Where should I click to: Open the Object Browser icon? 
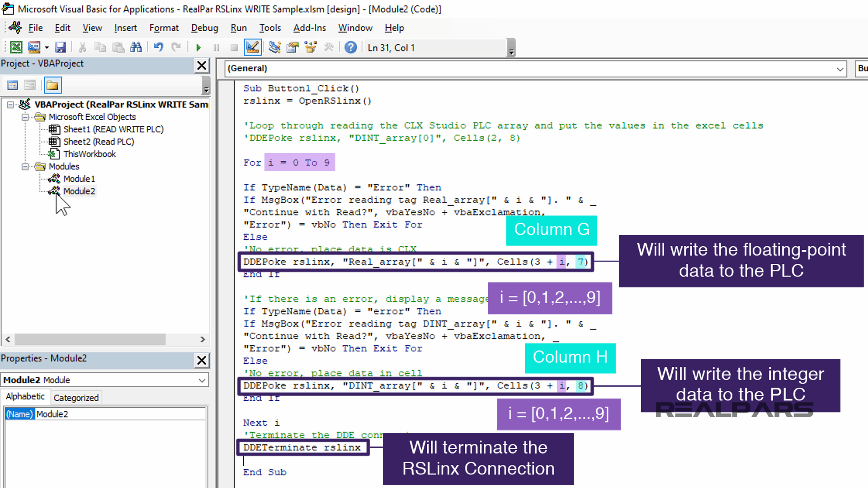(x=311, y=47)
